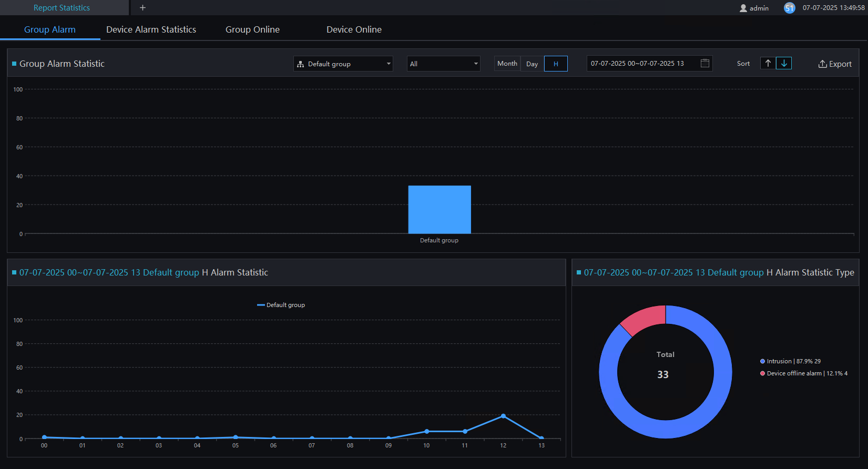Viewport: 868px width, 469px height.
Task: Select the Month granularity toggle
Action: [x=507, y=64]
